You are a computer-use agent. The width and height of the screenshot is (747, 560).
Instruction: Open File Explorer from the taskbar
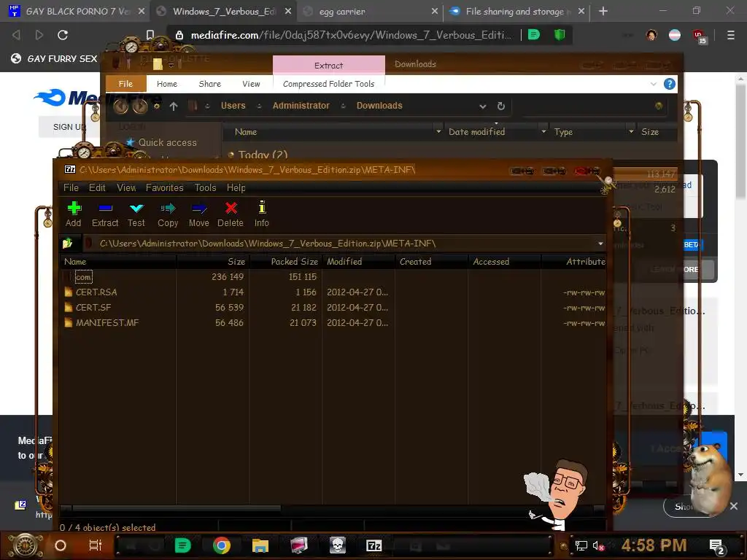pos(260,545)
